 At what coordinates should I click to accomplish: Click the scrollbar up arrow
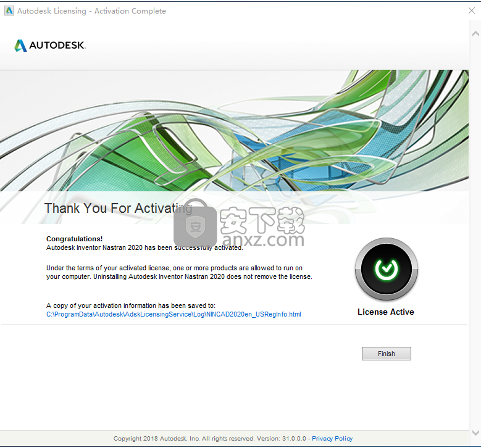pos(475,34)
